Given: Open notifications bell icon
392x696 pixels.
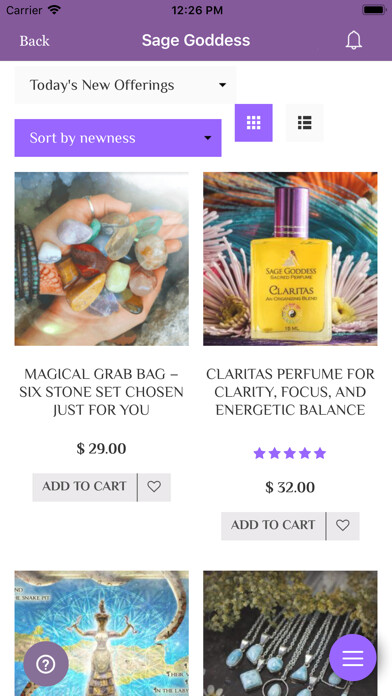Looking at the screenshot, I should pyautogui.click(x=354, y=40).
